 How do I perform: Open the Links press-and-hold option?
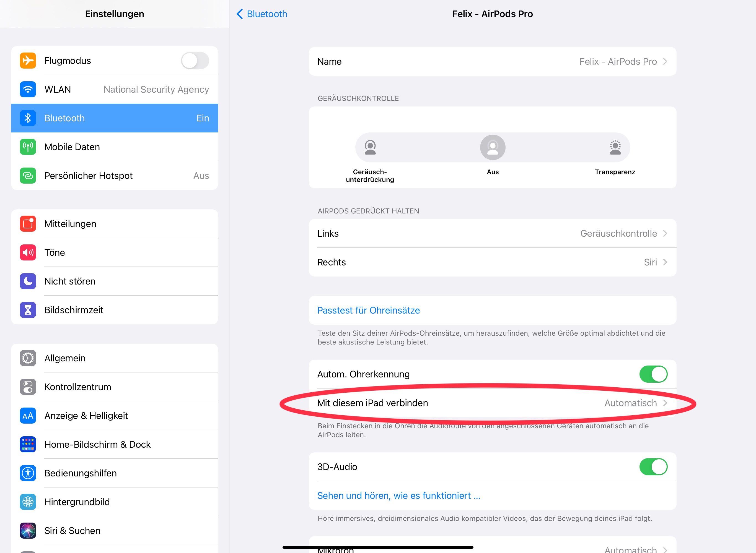click(492, 233)
